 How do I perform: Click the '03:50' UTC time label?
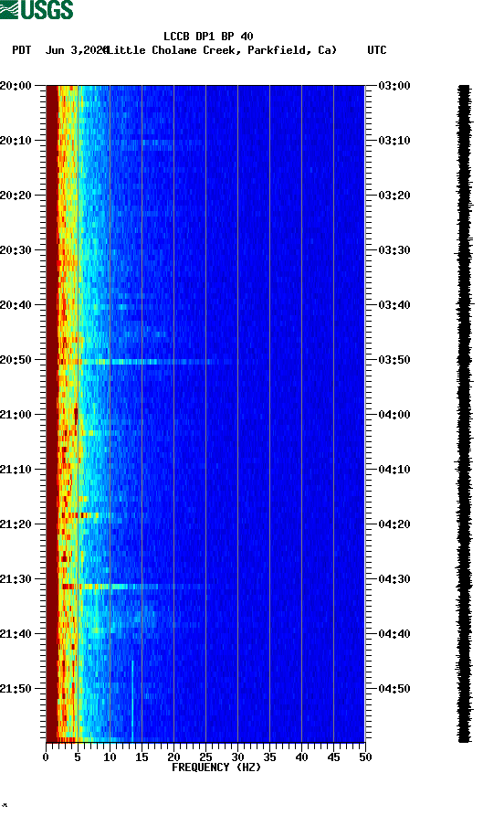[394, 360]
